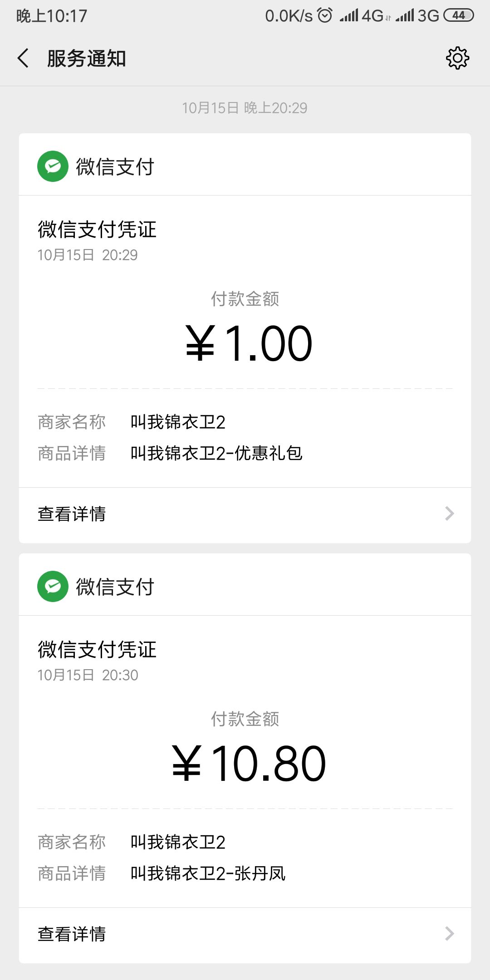The width and height of the screenshot is (490, 980).
Task: Tap second WeChat Pay green logo
Action: click(x=53, y=587)
